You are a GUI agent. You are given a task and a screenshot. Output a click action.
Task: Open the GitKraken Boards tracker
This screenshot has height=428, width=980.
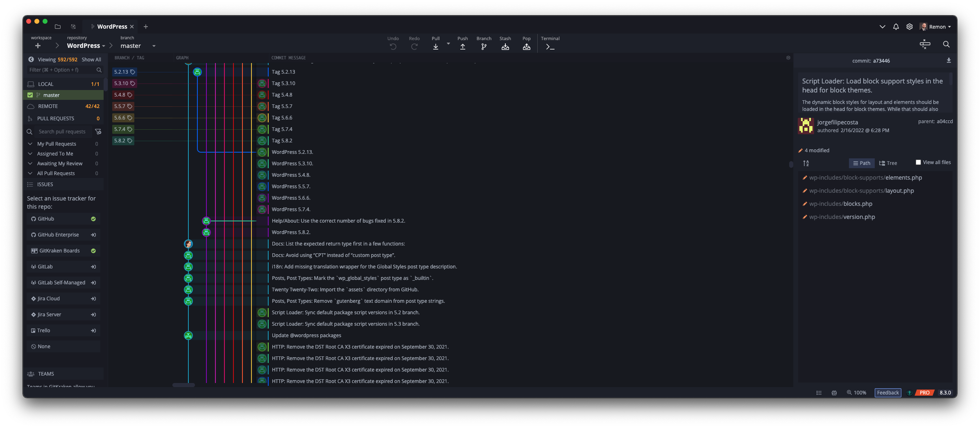point(63,251)
